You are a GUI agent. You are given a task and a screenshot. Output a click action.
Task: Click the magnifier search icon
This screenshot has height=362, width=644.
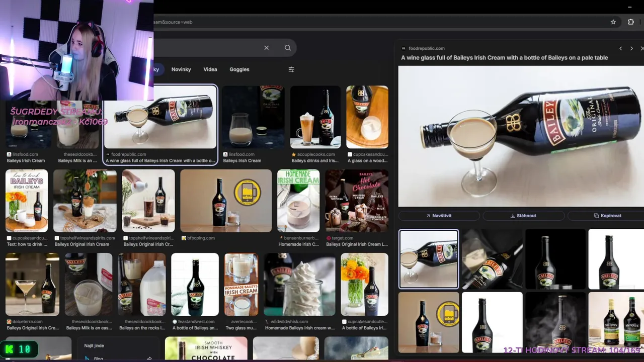pyautogui.click(x=287, y=48)
